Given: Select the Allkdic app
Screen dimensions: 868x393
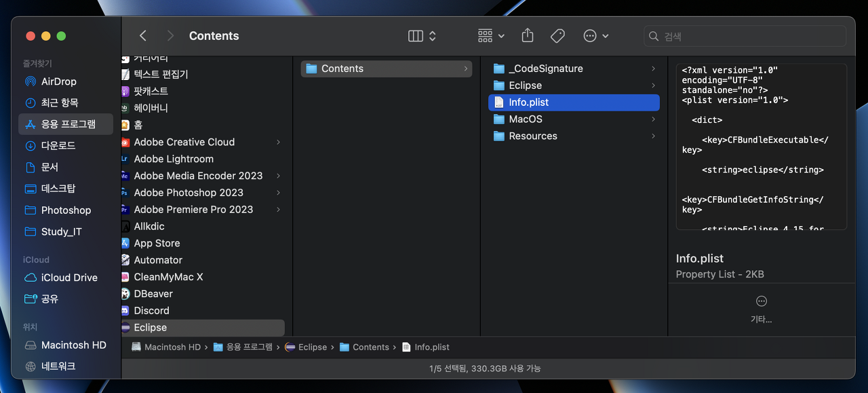Looking at the screenshot, I should point(203,226).
